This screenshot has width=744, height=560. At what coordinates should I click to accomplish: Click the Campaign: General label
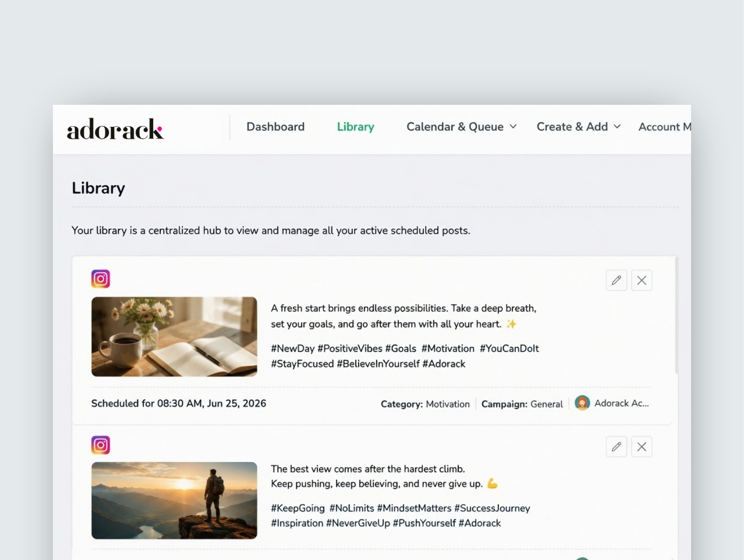click(522, 404)
